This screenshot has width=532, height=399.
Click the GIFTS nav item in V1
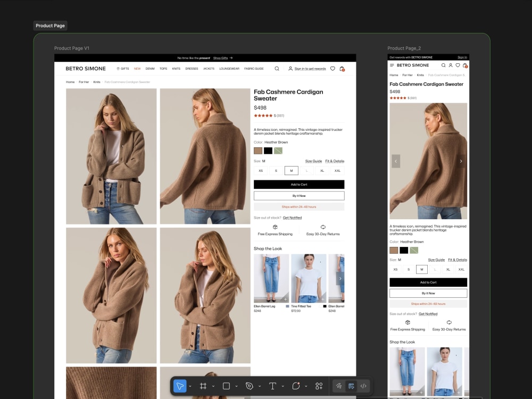click(123, 69)
